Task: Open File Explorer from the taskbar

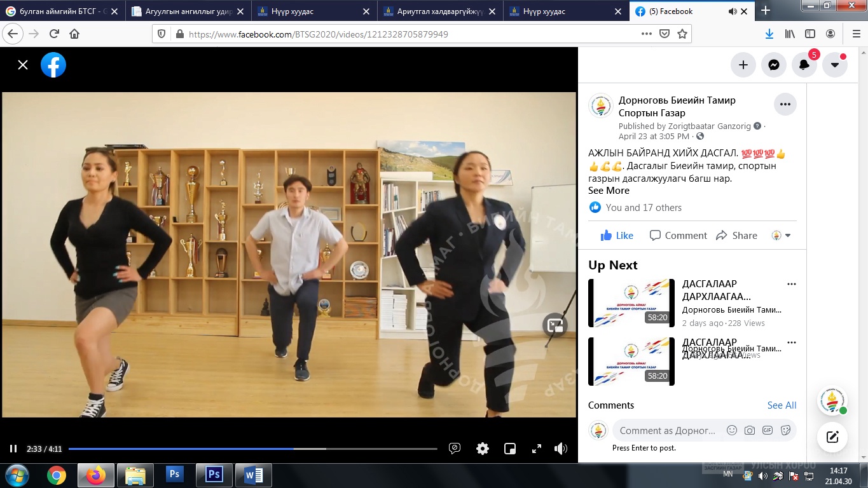Action: pos(135,475)
